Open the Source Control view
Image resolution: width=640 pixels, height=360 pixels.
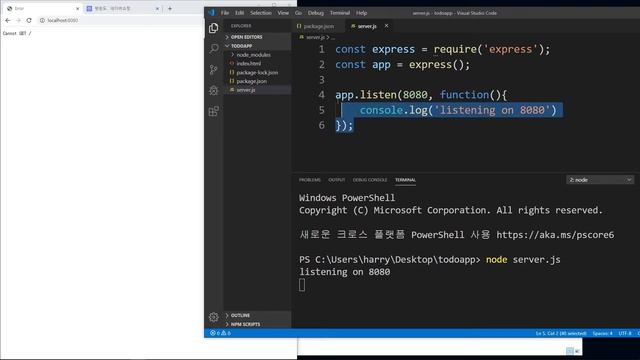pos(213,69)
